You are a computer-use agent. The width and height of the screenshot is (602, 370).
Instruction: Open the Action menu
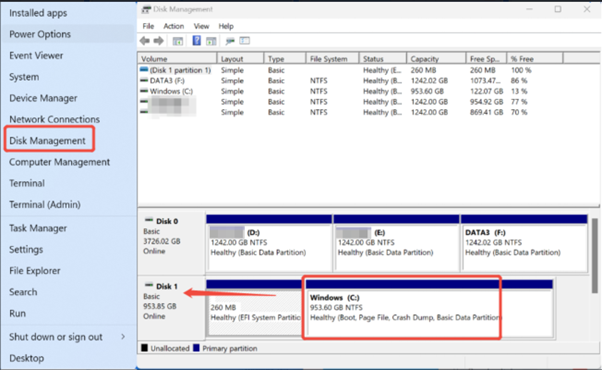click(x=174, y=26)
